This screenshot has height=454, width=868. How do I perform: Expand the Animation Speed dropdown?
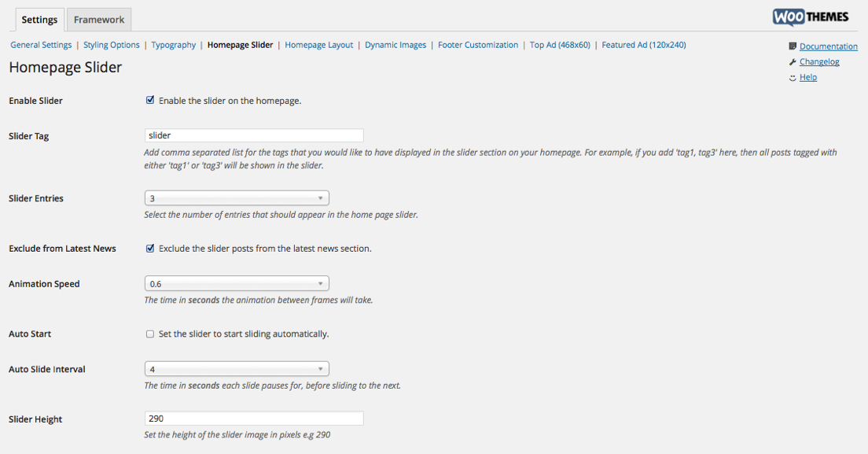coord(237,284)
